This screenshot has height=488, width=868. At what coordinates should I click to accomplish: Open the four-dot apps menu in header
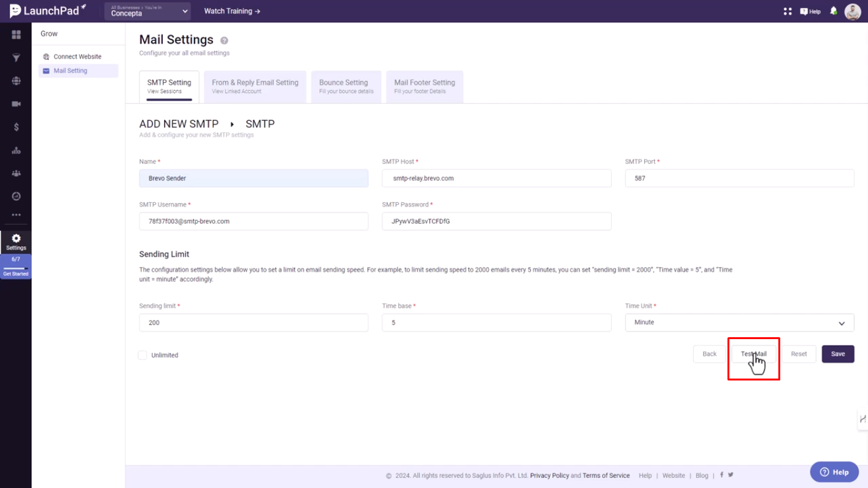coord(788,11)
